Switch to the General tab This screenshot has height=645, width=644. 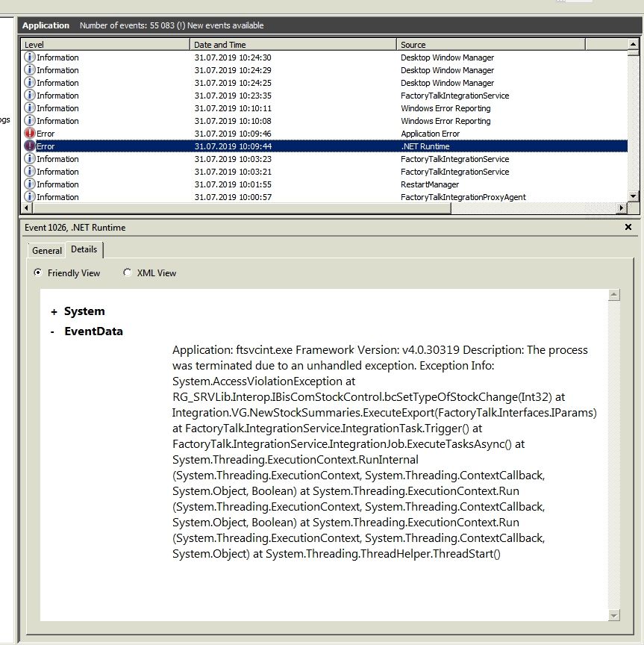tap(47, 251)
